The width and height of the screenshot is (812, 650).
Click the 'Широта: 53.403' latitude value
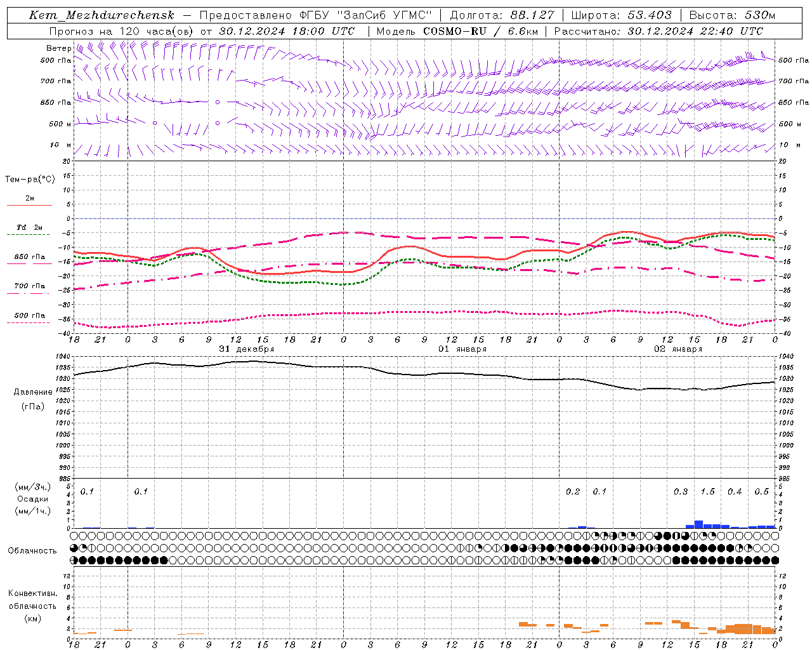tap(621, 15)
